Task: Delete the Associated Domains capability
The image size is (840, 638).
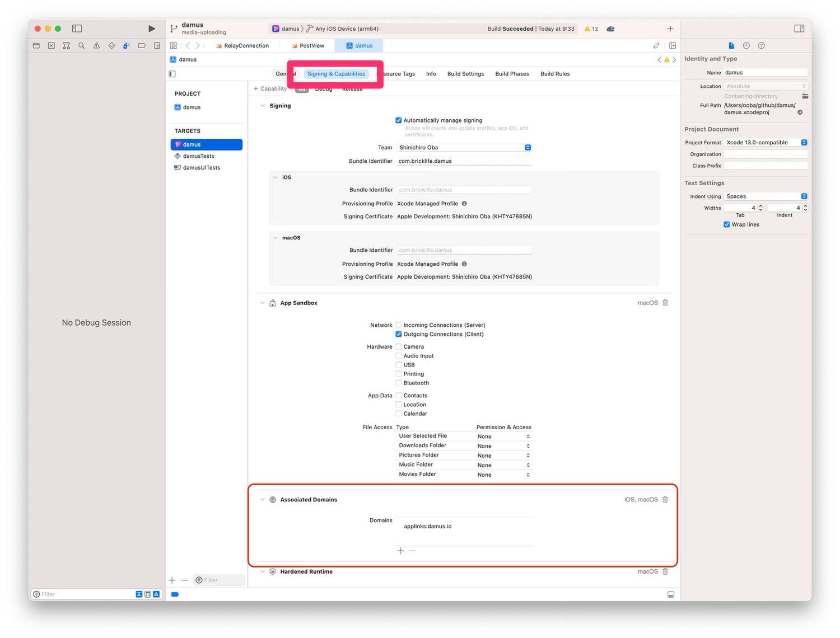Action: point(665,499)
